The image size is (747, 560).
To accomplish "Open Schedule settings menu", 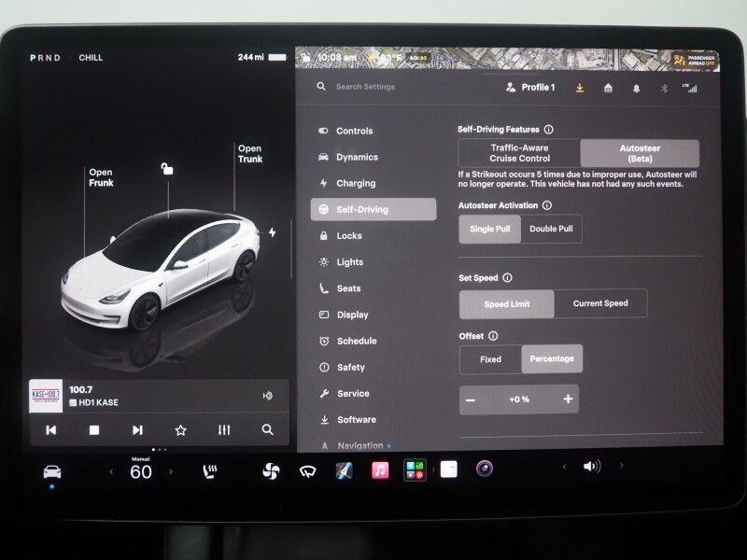I will (x=373, y=341).
